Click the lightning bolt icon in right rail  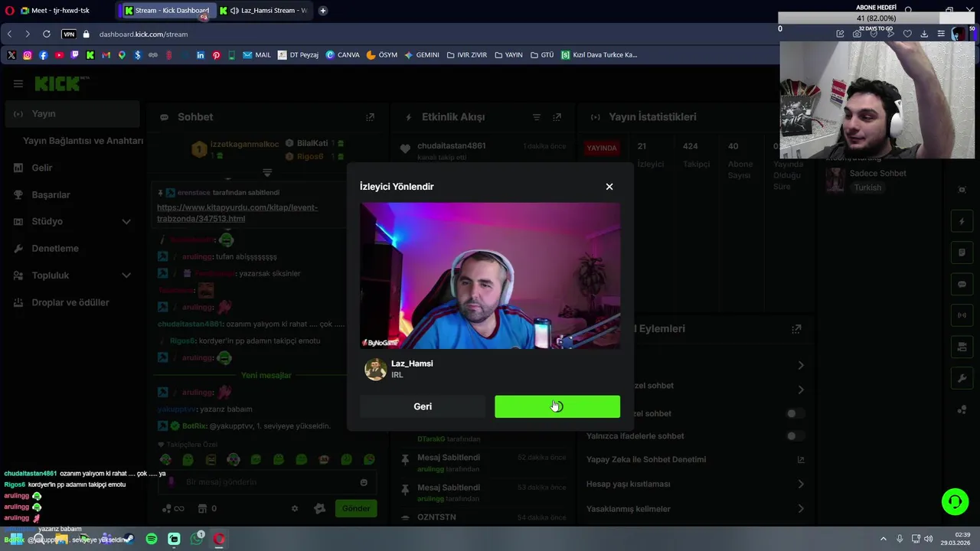pyautogui.click(x=962, y=222)
